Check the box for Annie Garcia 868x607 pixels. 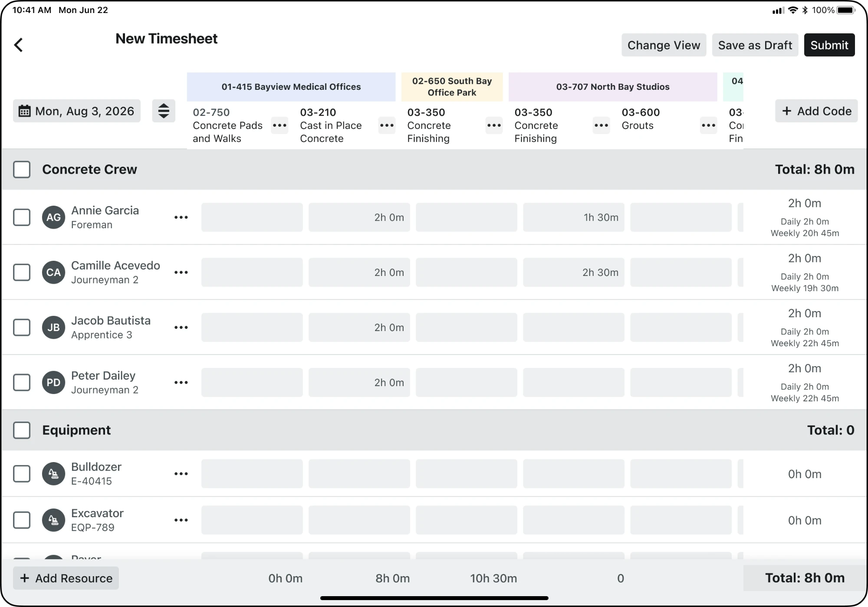click(22, 217)
